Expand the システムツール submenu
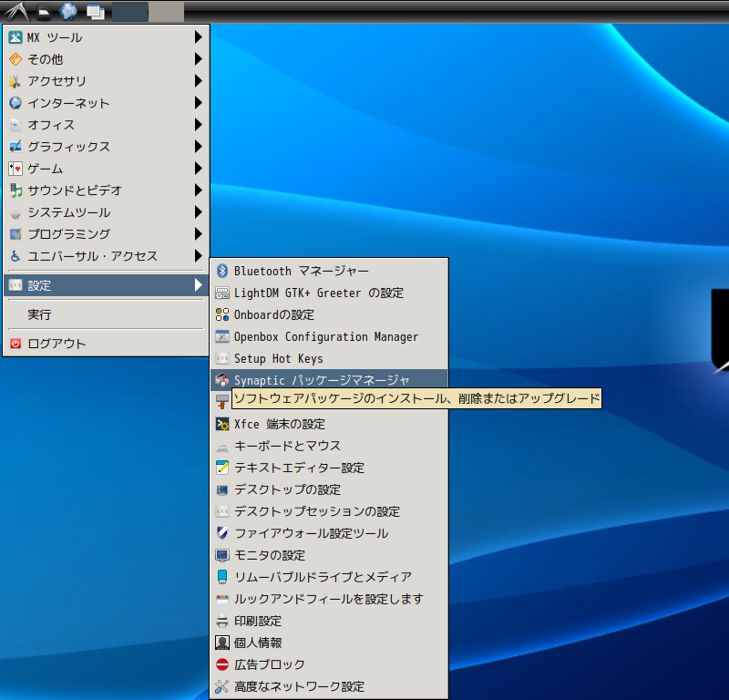This screenshot has height=700, width=729. click(91, 211)
